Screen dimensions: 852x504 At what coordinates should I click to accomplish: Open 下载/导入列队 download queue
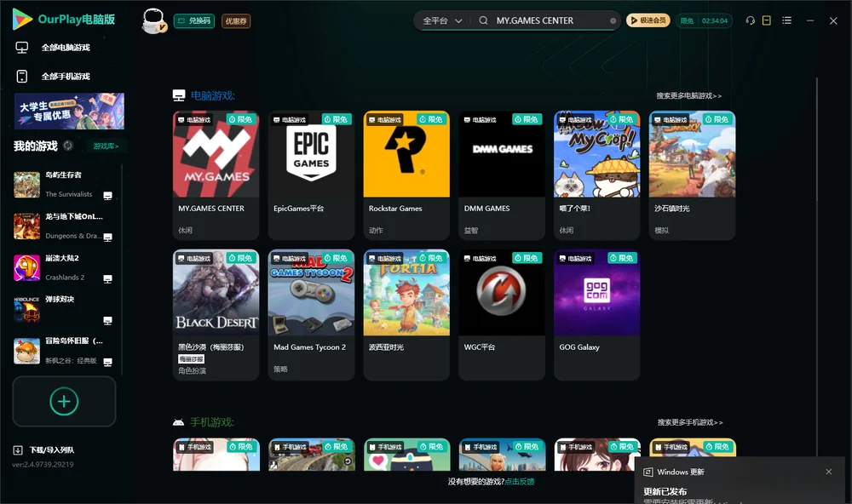click(x=44, y=450)
